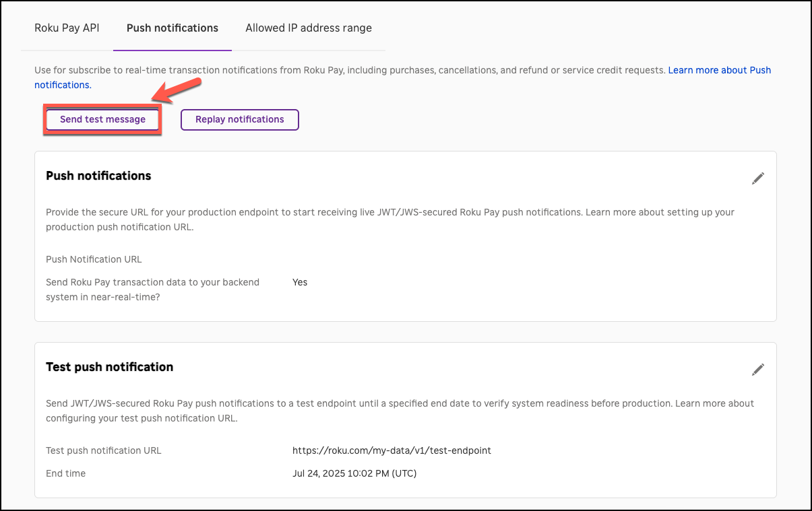
Task: Click the Test push notification URL label
Action: point(103,450)
